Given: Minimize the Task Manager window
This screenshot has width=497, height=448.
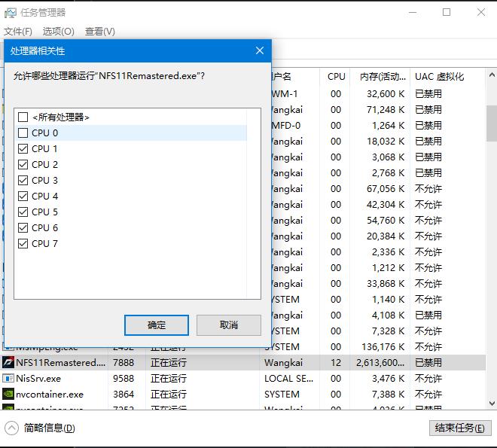Looking at the screenshot, I should point(413,12).
